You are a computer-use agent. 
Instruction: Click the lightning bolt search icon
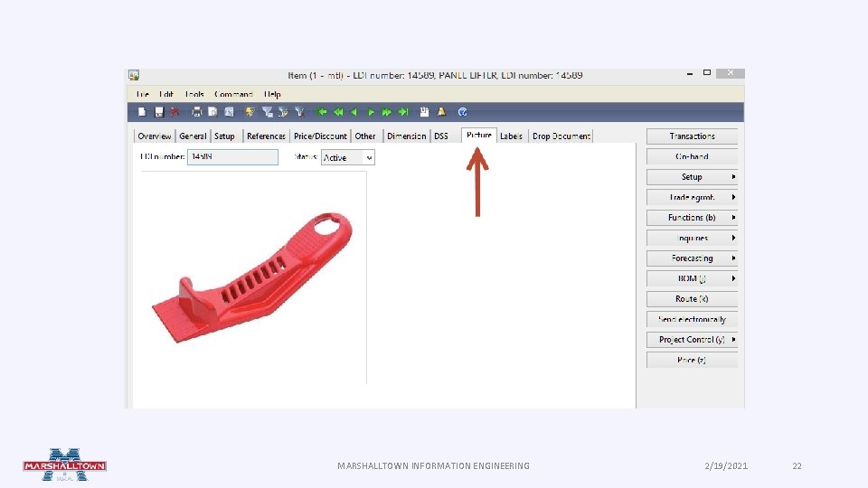pyautogui.click(x=250, y=112)
